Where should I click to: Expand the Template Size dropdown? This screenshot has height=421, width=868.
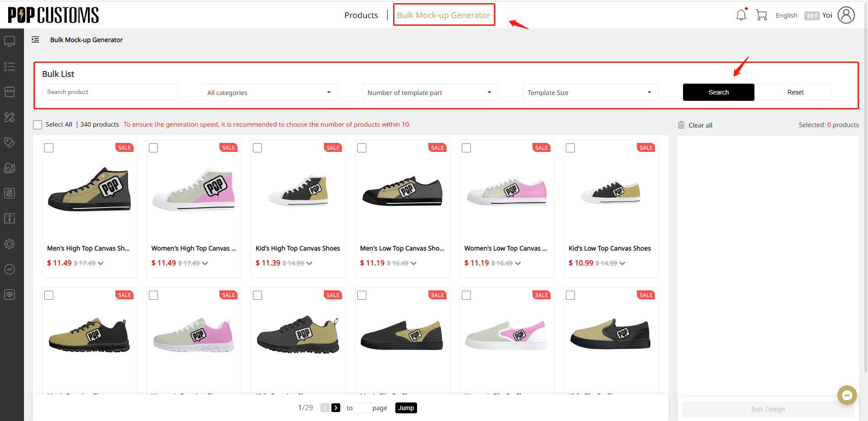[590, 92]
